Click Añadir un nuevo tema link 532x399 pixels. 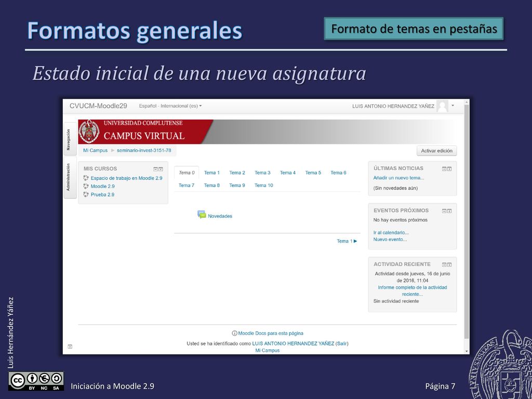pyautogui.click(x=398, y=178)
